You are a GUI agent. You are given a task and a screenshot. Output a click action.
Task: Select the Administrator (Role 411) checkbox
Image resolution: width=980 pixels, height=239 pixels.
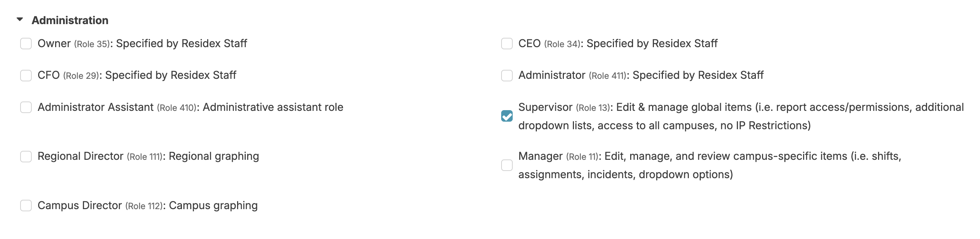pyautogui.click(x=507, y=76)
